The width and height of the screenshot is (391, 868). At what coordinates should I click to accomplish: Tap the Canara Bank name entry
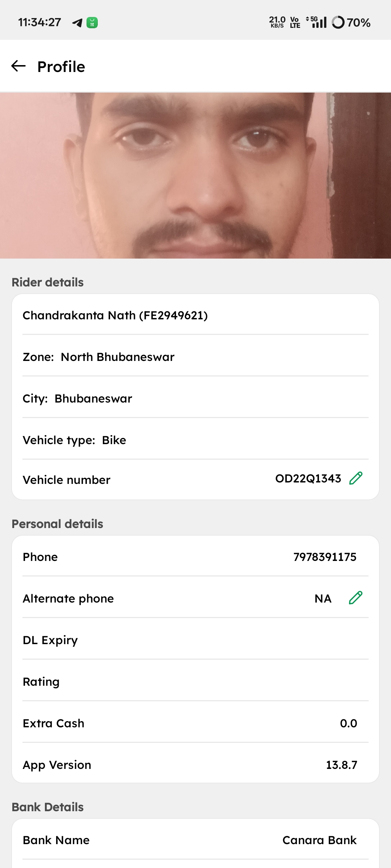(x=319, y=840)
